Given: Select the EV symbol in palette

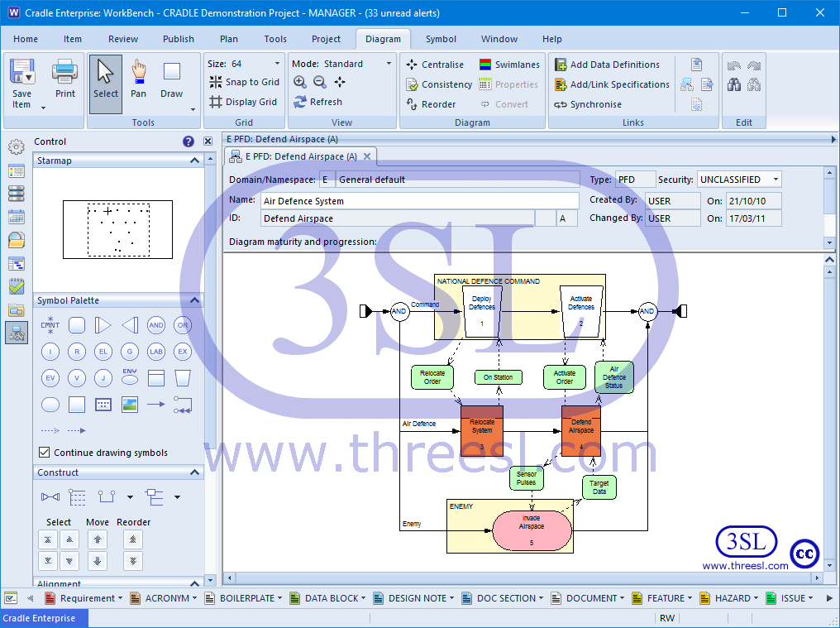Looking at the screenshot, I should [50, 378].
